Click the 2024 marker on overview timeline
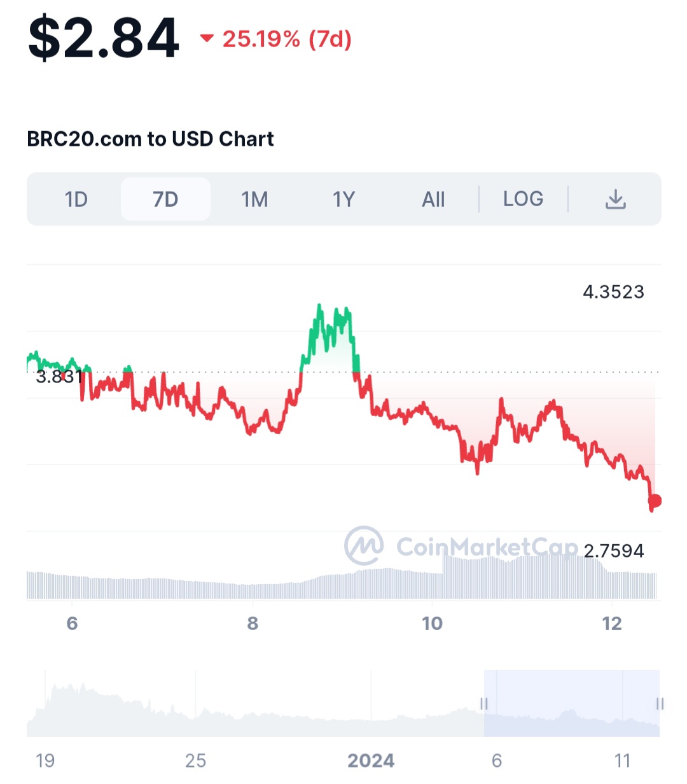The height and width of the screenshot is (784, 687). (371, 760)
